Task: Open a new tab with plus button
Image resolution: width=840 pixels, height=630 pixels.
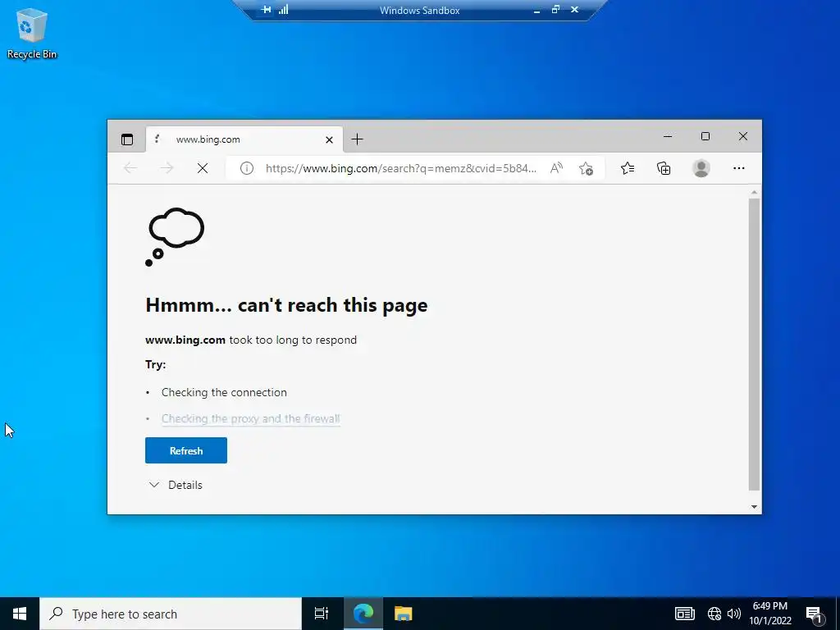Action: (x=358, y=139)
